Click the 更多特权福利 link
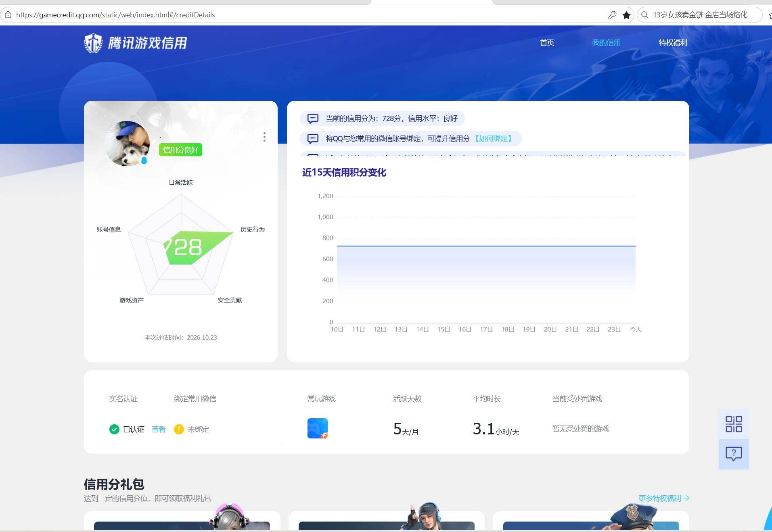The width and height of the screenshot is (772, 532). (664, 498)
